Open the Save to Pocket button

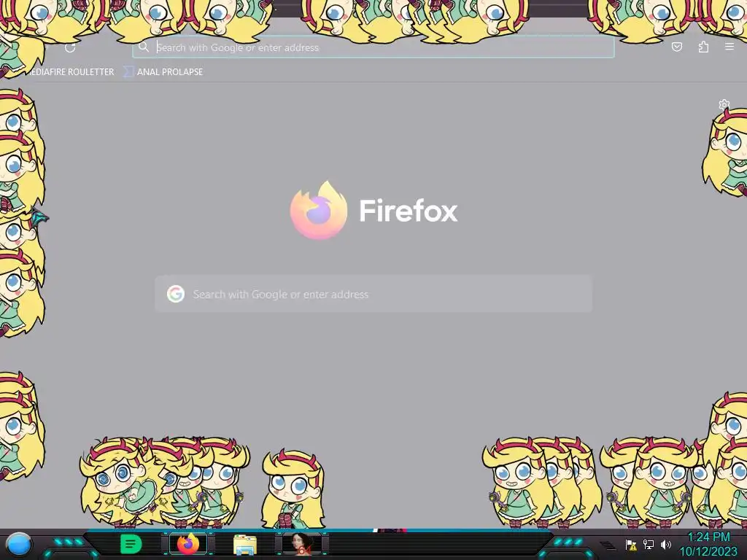click(676, 47)
